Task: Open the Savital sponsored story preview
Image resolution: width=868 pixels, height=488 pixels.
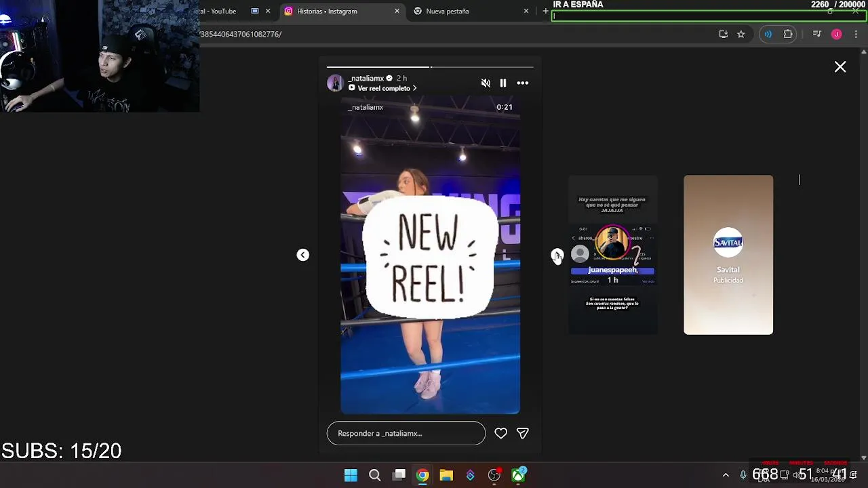Action: [728, 255]
